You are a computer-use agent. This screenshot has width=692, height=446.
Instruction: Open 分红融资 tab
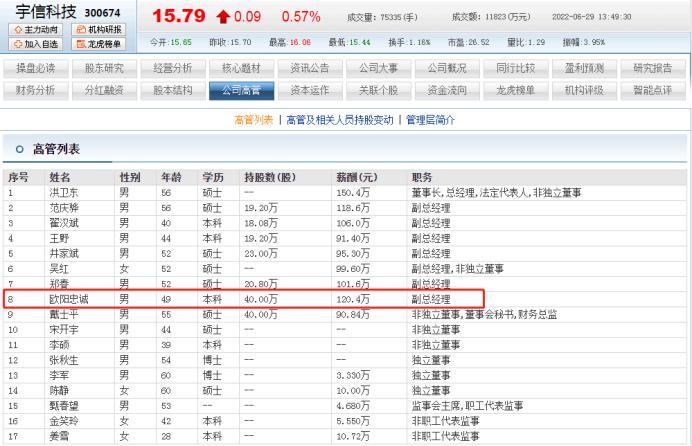(x=104, y=90)
